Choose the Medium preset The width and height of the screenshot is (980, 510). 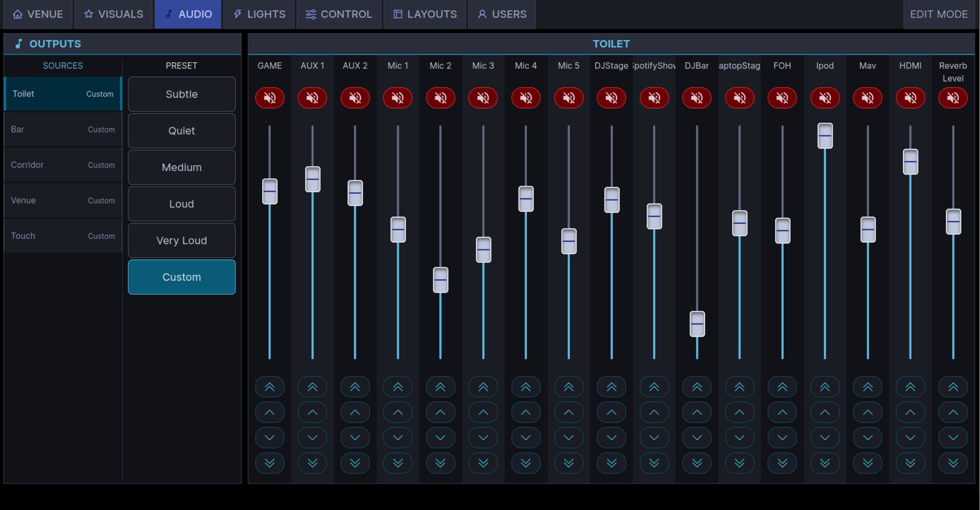(182, 167)
